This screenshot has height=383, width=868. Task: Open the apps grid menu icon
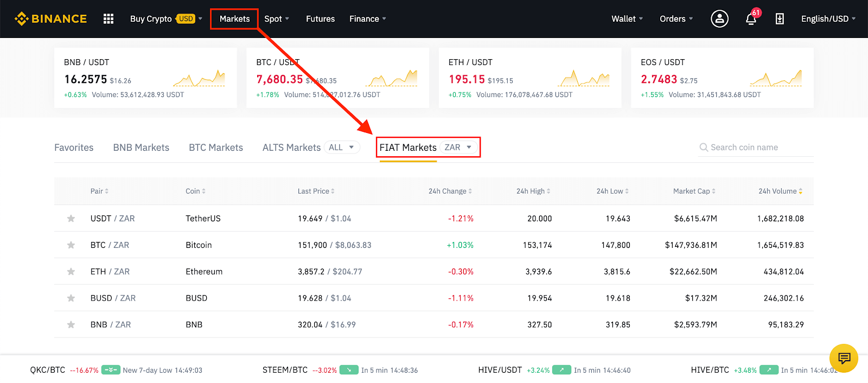pyautogui.click(x=108, y=19)
